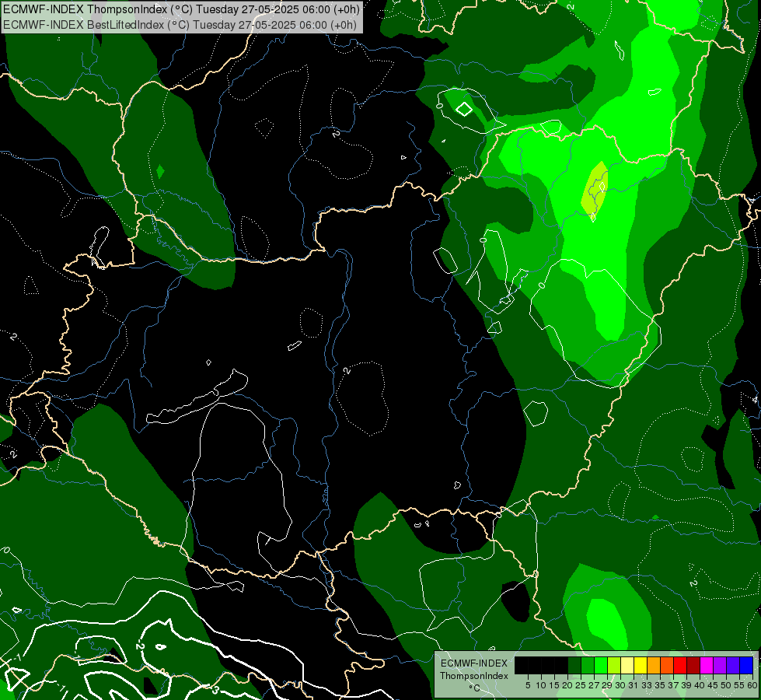Click the scale value 37 in legend

(674, 685)
